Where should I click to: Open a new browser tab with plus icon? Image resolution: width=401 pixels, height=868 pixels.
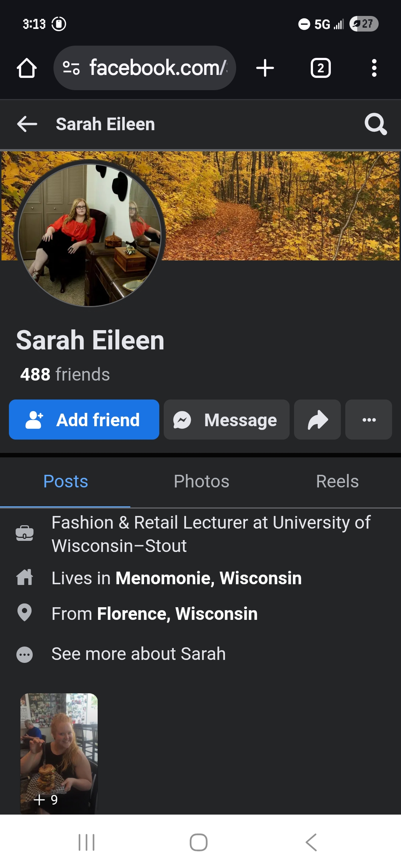pos(265,68)
